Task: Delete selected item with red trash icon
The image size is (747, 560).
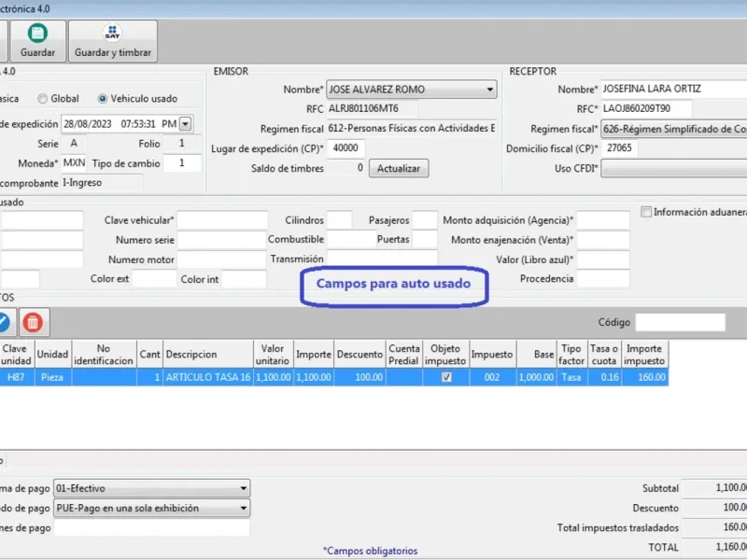Action: pos(33,322)
